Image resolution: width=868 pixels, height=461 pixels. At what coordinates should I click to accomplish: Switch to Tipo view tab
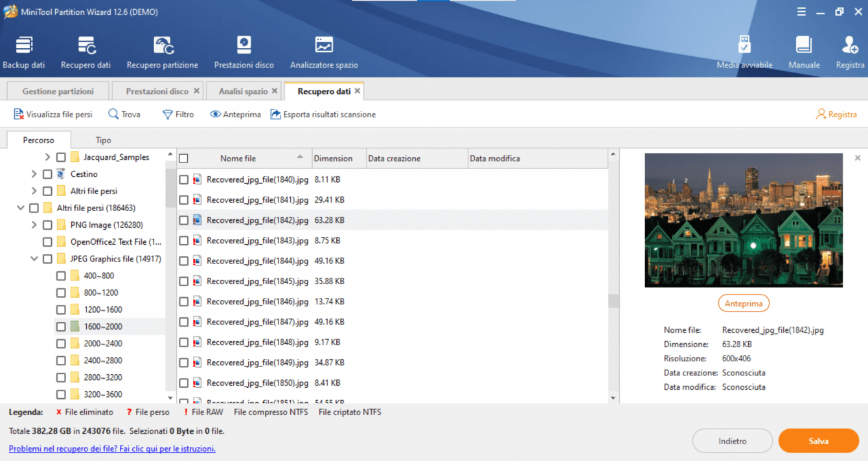(x=104, y=140)
